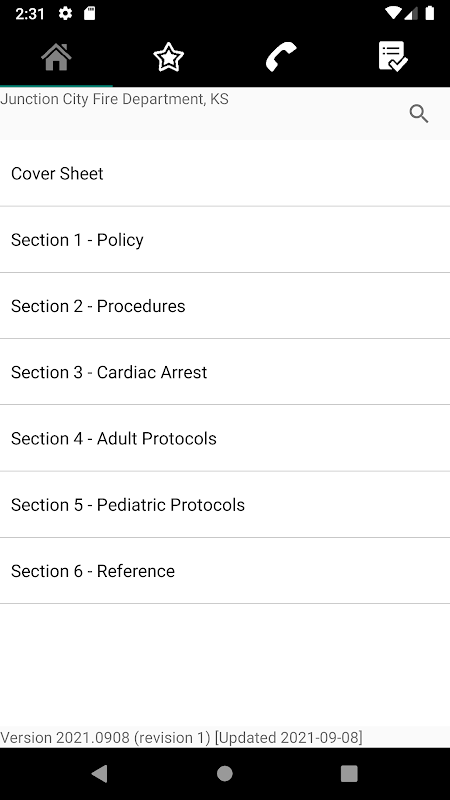
Task: Tap the search magnifier icon
Action: coord(419,114)
